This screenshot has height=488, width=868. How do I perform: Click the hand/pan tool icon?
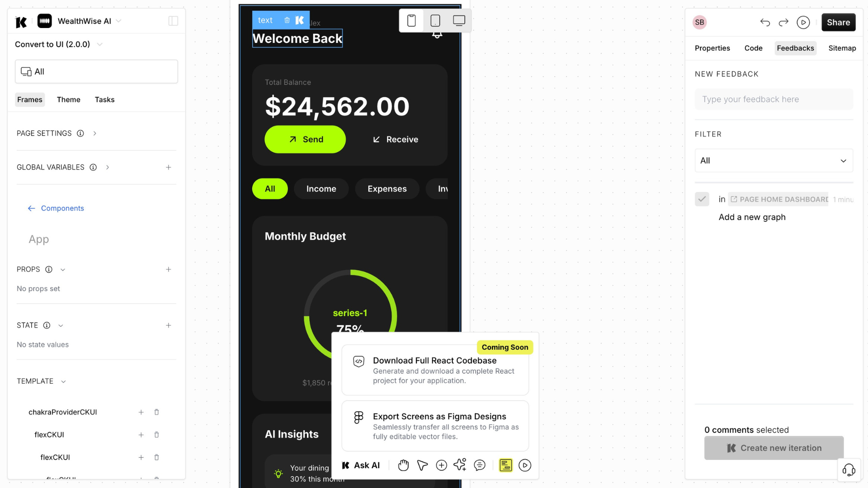coord(403,465)
